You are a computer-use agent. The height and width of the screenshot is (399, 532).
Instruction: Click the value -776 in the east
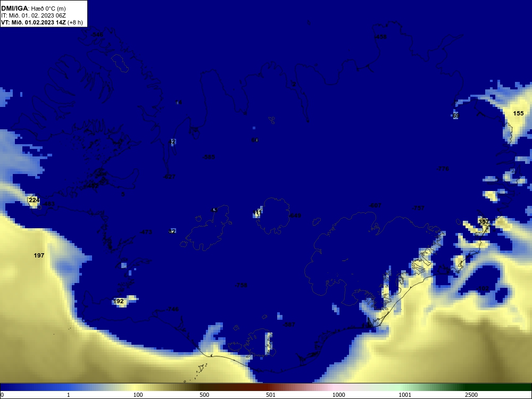click(443, 169)
